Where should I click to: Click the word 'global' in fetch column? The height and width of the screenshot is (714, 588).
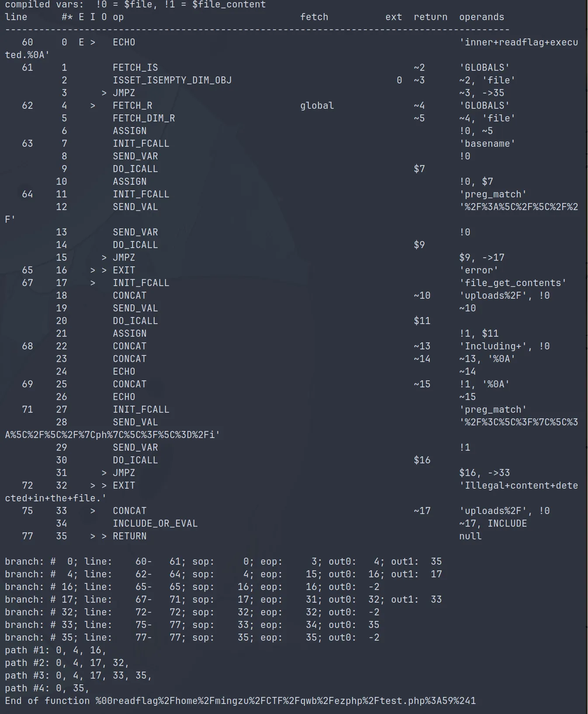pos(317,106)
